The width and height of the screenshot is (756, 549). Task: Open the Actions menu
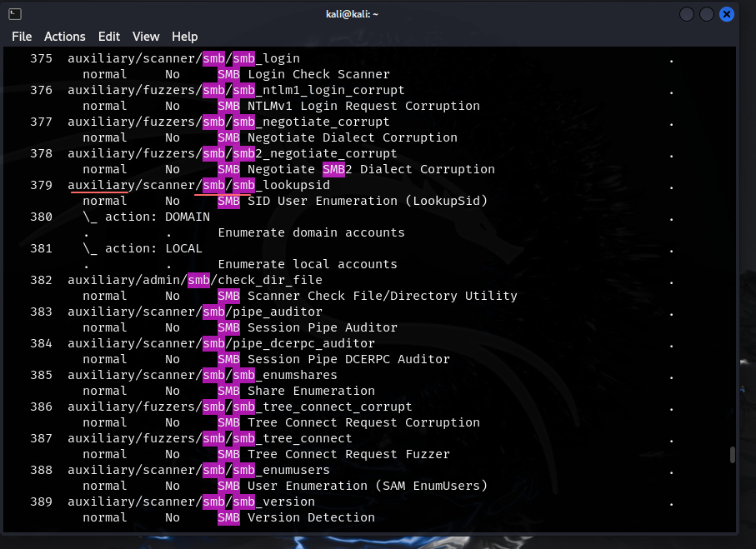pyautogui.click(x=65, y=37)
